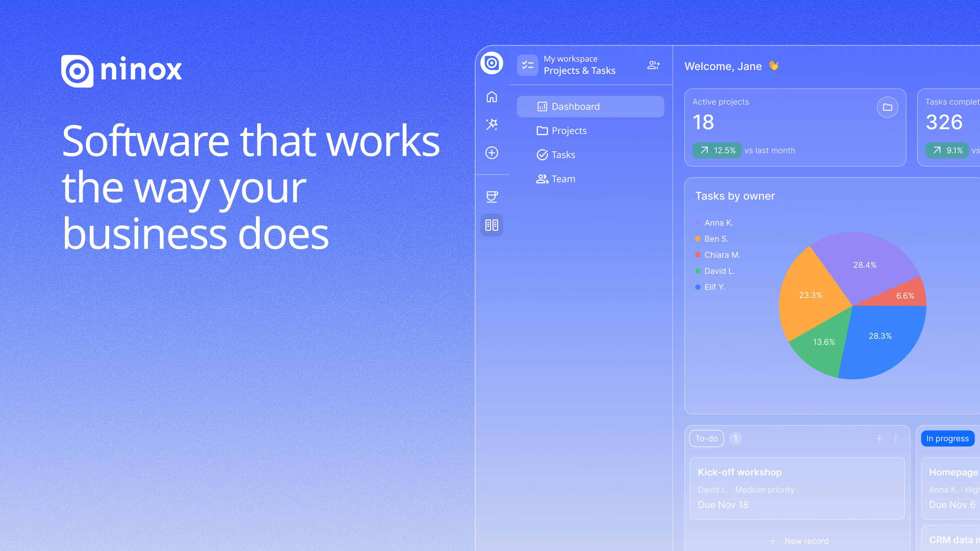Go to the Projects menu item
Screen dimensions: 980x551
click(590, 130)
